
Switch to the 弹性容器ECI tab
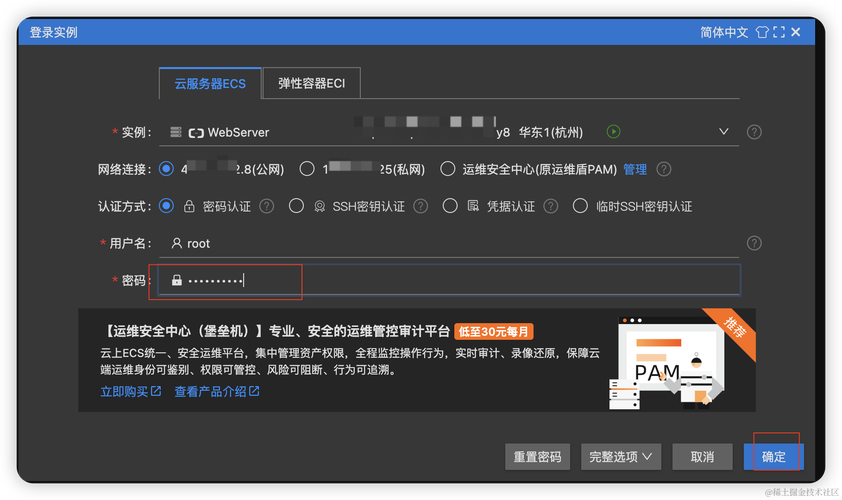click(311, 83)
